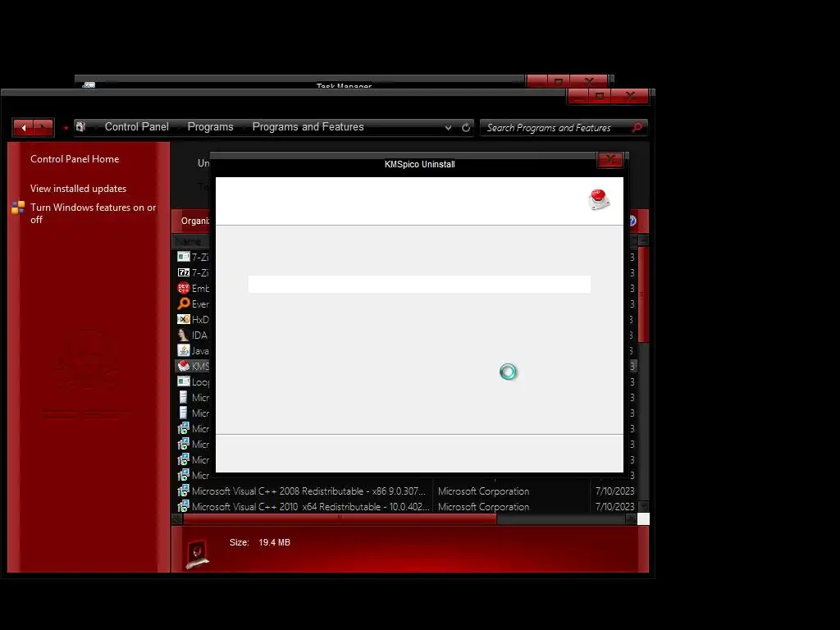Click the scroll-down arrow of program list
This screenshot has width=840, height=630.
point(643,506)
